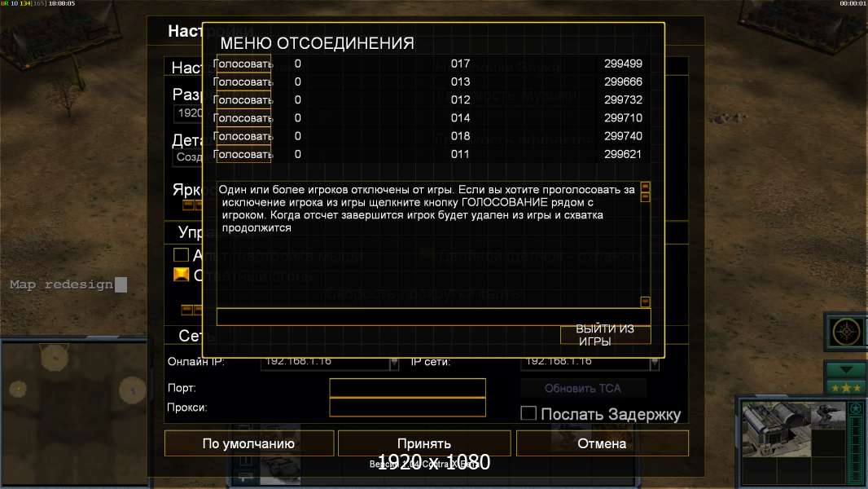Vote to kick the player in row 017
The image size is (868, 489).
(243, 64)
